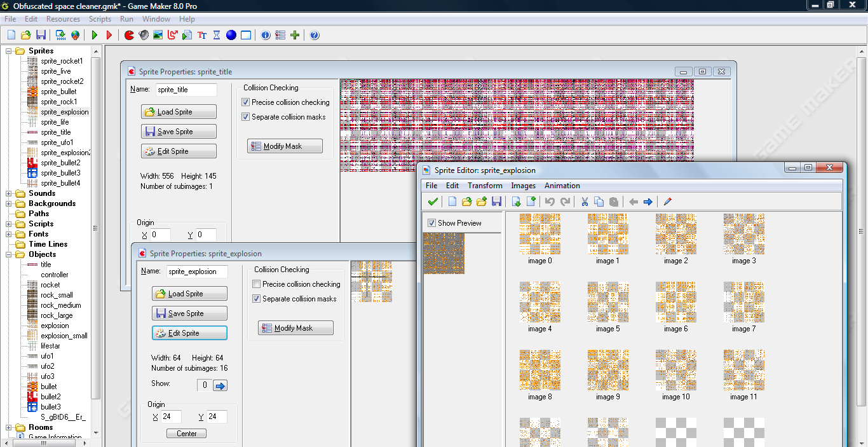The image size is (868, 447).
Task: Create a sound with the speaker icon
Action: point(144,35)
